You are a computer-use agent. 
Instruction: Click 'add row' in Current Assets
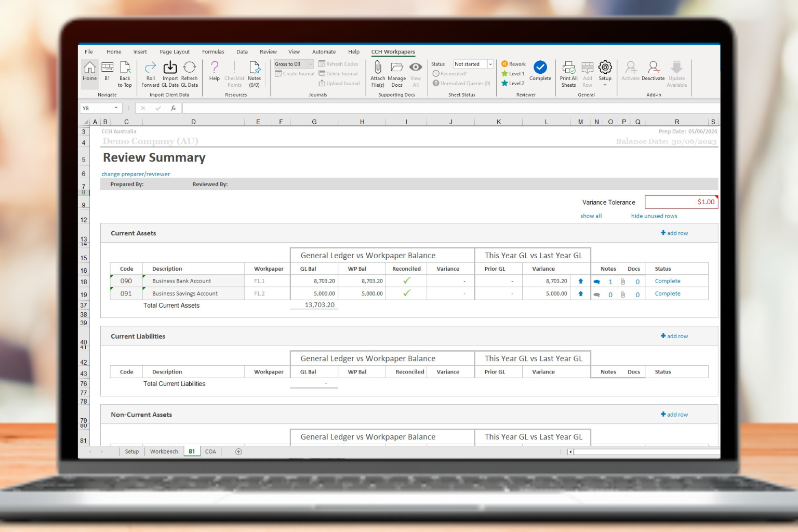click(x=674, y=233)
